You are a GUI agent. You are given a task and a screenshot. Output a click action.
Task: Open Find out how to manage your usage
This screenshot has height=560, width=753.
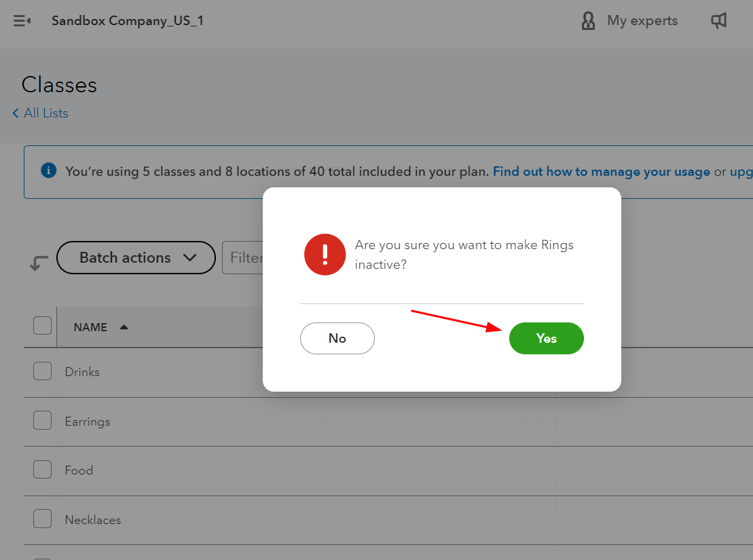pos(600,171)
